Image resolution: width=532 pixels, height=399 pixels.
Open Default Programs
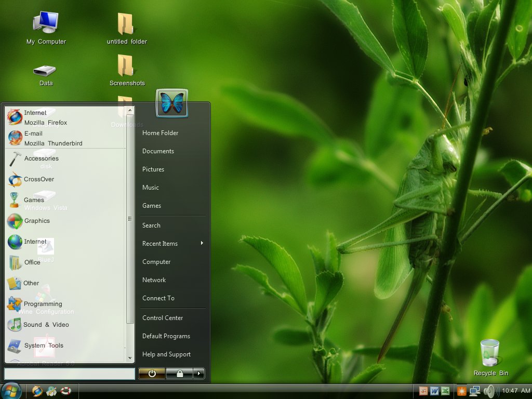166,336
